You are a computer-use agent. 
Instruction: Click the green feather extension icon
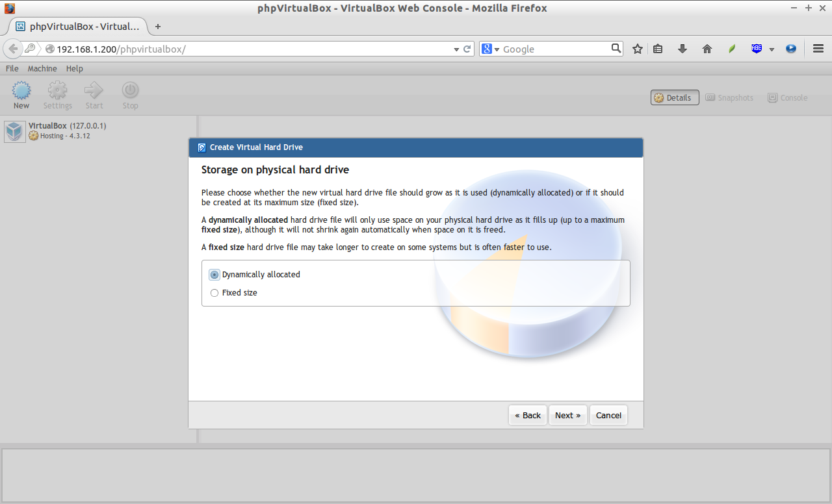point(732,49)
